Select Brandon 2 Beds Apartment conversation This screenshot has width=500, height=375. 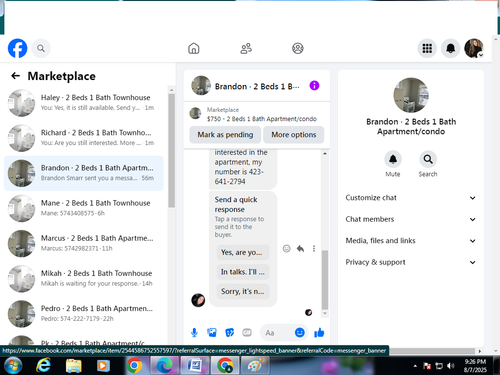83,173
